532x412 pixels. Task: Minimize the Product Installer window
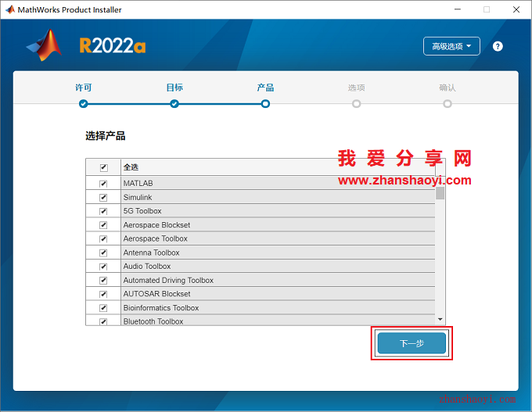click(458, 9)
